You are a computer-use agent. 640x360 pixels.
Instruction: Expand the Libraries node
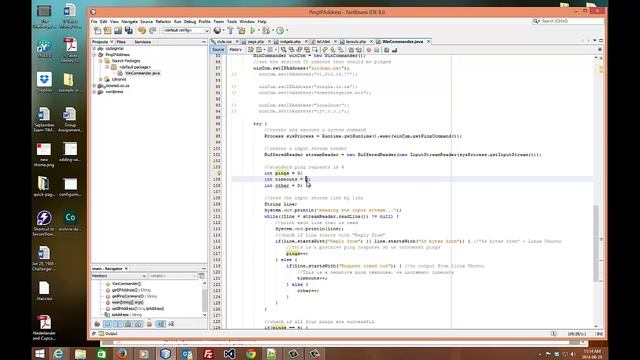[100, 80]
